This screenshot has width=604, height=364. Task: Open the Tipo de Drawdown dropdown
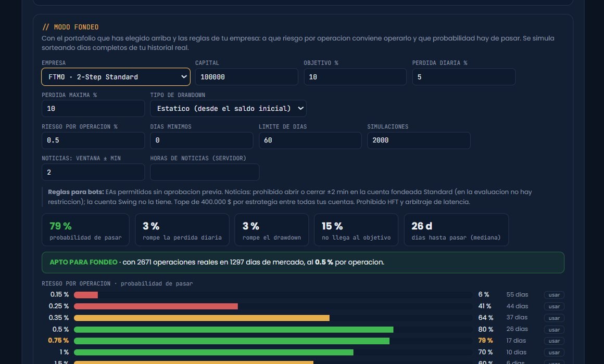228,109
